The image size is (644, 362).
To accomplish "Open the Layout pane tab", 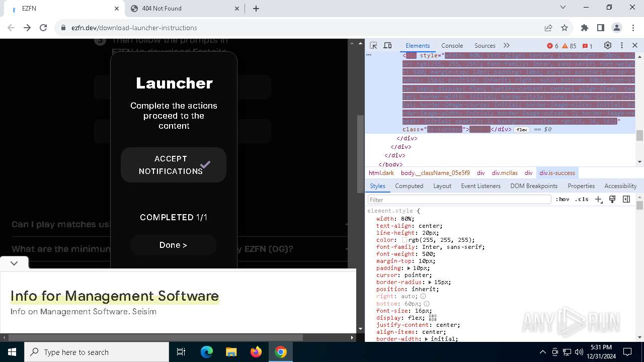I will click(x=442, y=186).
